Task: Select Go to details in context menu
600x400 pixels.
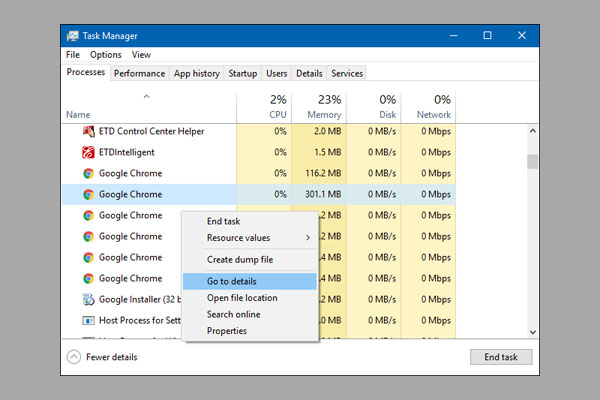Action: pyautogui.click(x=231, y=282)
